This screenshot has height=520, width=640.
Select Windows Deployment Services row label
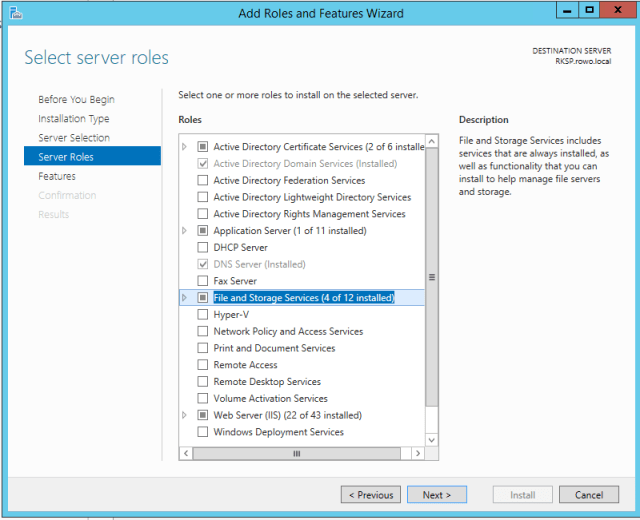[x=278, y=431]
